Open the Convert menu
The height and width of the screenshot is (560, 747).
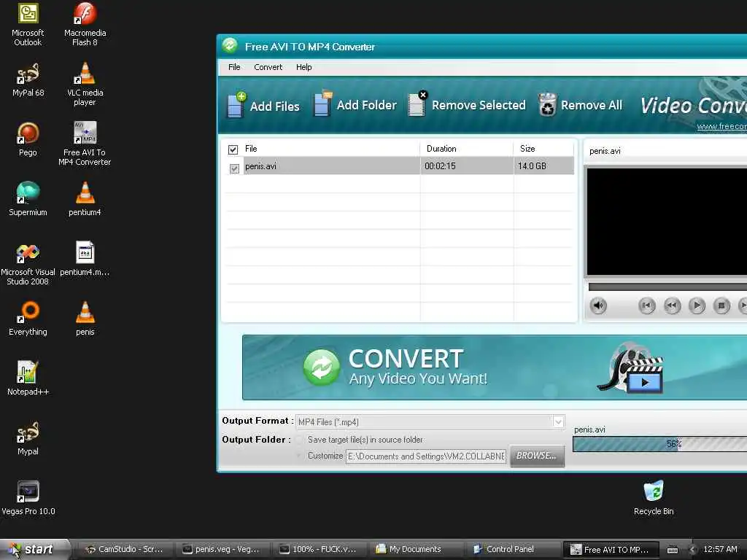268,67
